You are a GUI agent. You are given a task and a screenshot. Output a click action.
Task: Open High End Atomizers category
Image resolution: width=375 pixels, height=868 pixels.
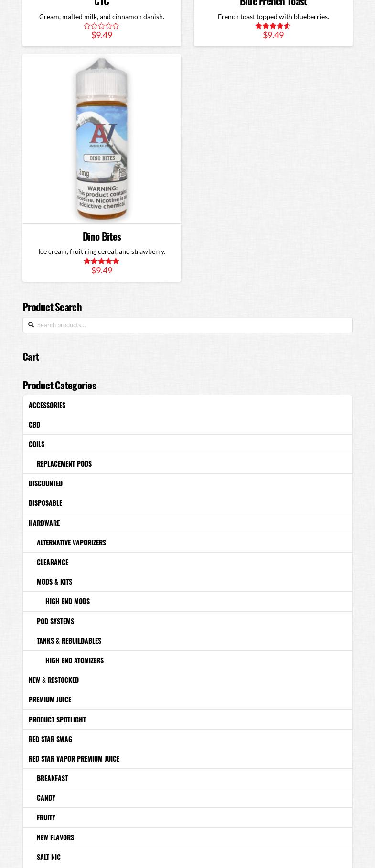(x=75, y=660)
